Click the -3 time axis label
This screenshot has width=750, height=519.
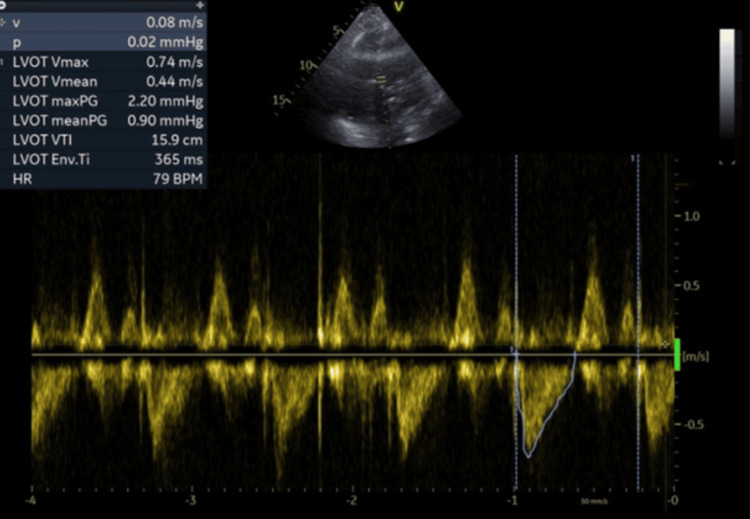(191, 501)
